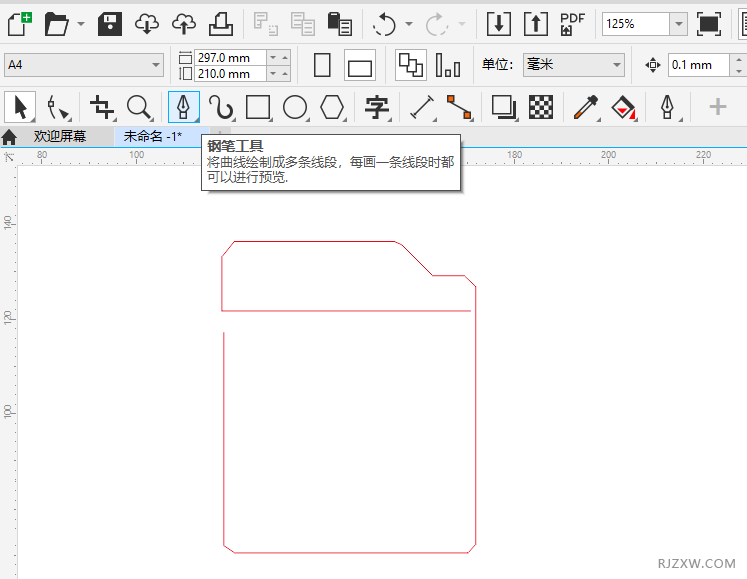Open the zoom level dropdown arrow

pyautogui.click(x=678, y=23)
